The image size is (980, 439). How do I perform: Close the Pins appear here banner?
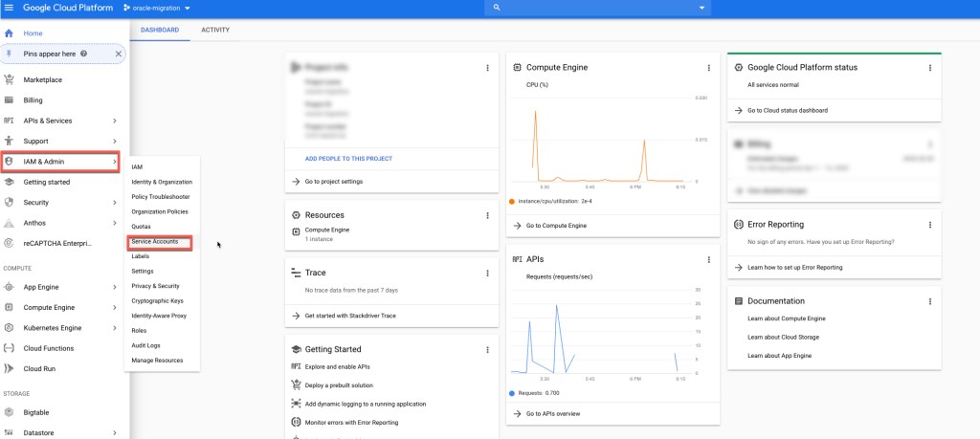[118, 55]
